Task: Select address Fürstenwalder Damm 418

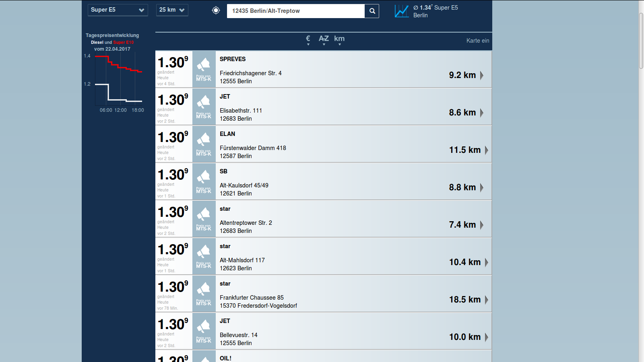Action: (253, 148)
